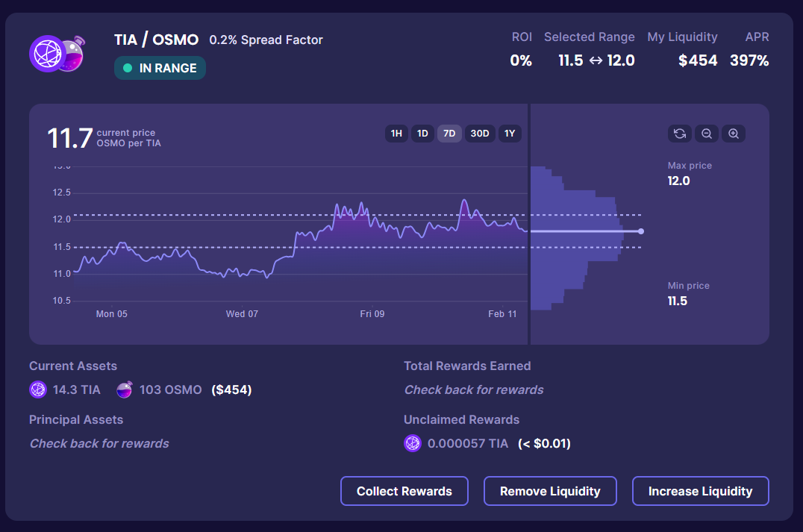This screenshot has width=803, height=532.
Task: Zoom in the liquidity depth chart
Action: (733, 134)
